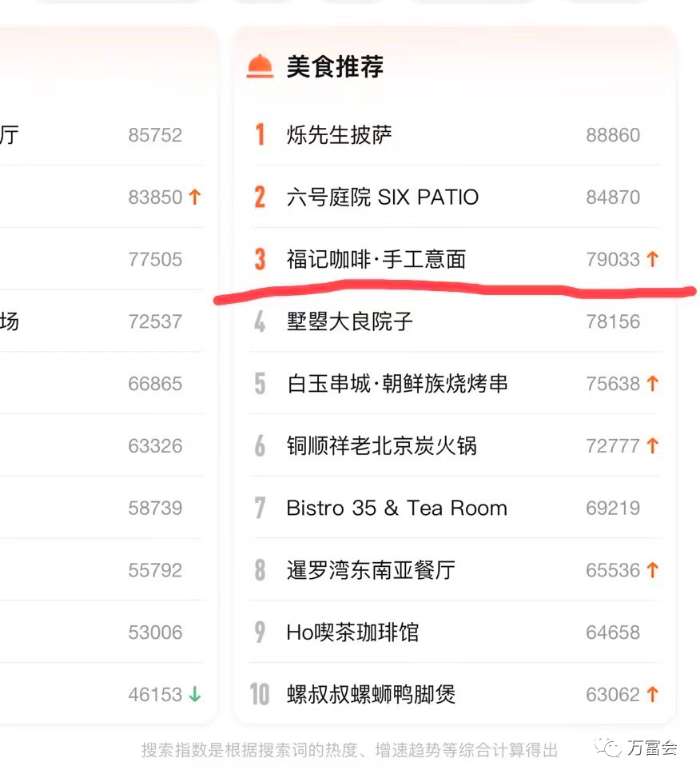Select Bistro 35 & Tea Room
Viewport: 700px width, 778px height.
397,508
